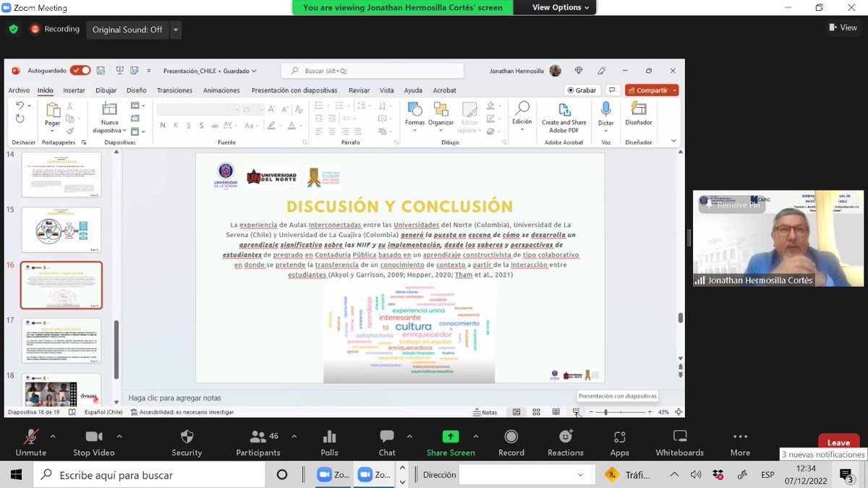Click the Undo arrow in Deshacer group

pyautogui.click(x=20, y=106)
